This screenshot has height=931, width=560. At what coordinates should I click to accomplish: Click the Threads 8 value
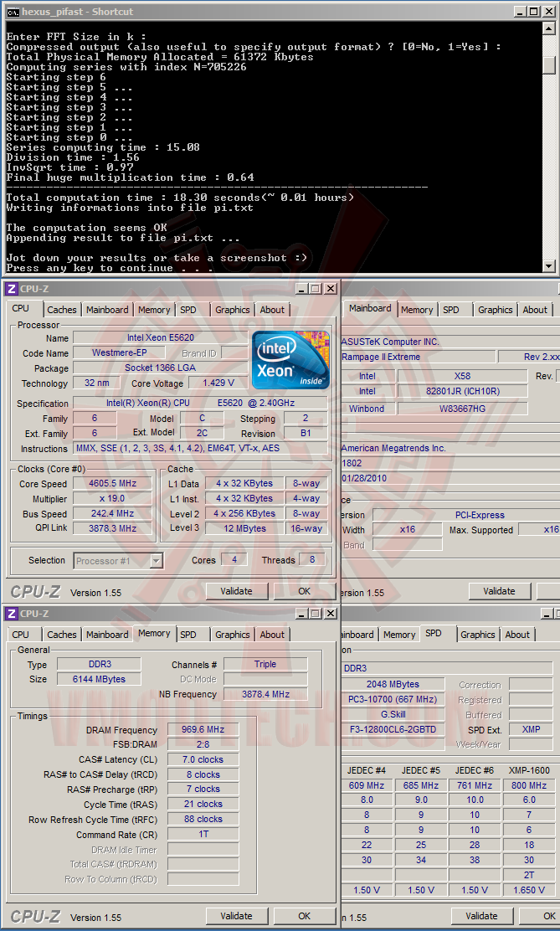click(311, 559)
